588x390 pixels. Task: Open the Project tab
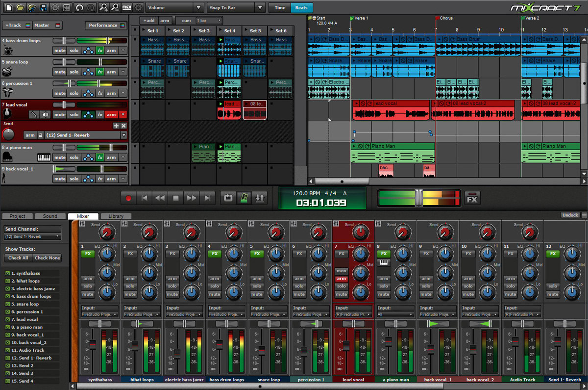[17, 216]
